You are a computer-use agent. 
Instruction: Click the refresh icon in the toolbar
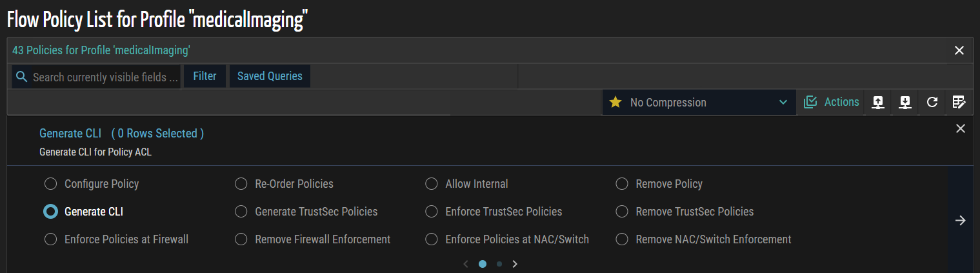[x=932, y=102]
